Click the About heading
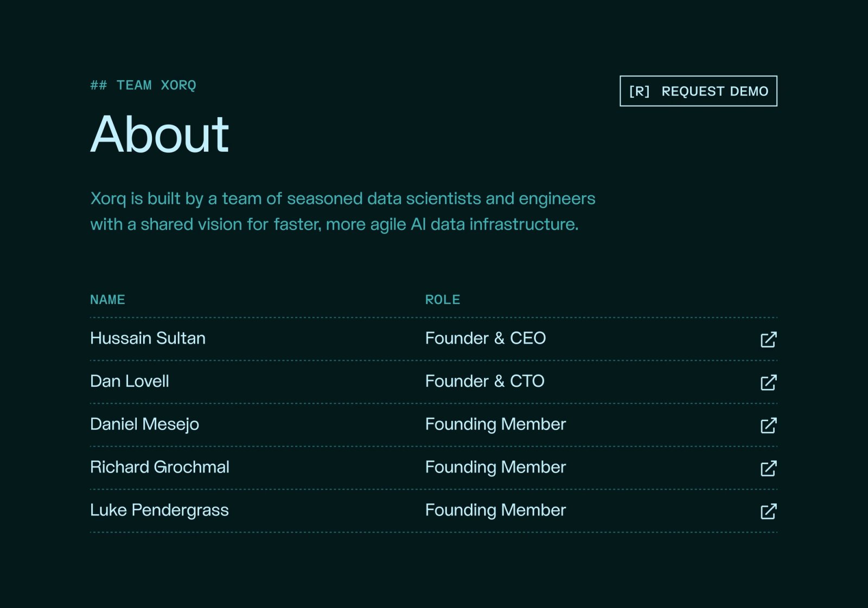Viewport: 868px width, 608px height. coord(159,134)
